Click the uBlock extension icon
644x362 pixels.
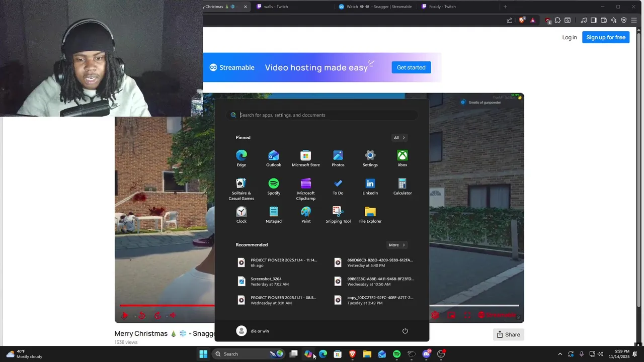point(548,21)
